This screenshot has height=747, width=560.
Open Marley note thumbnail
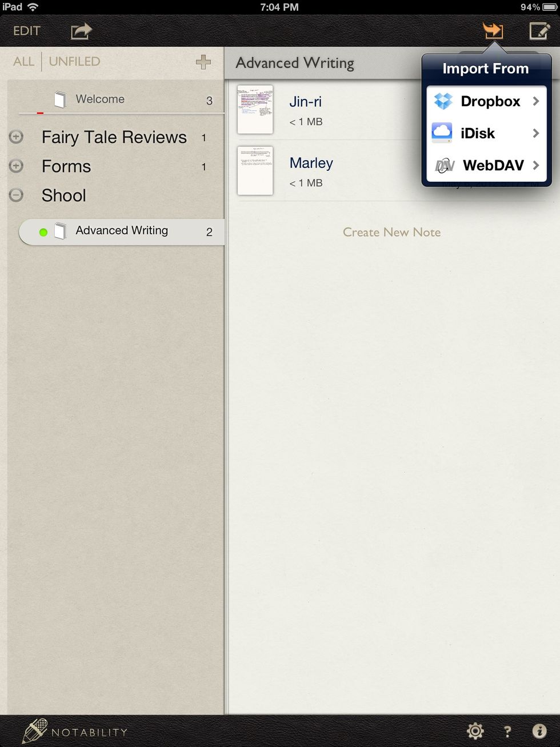(255, 170)
